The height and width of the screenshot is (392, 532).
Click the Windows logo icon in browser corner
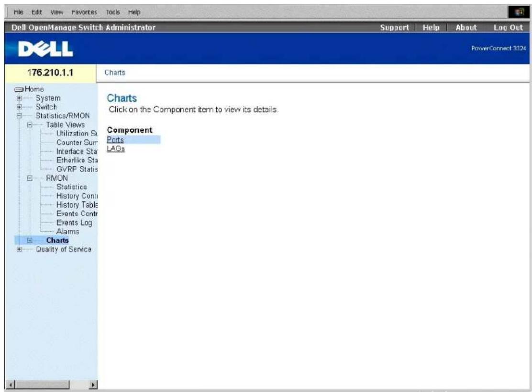pyautogui.click(x=519, y=12)
